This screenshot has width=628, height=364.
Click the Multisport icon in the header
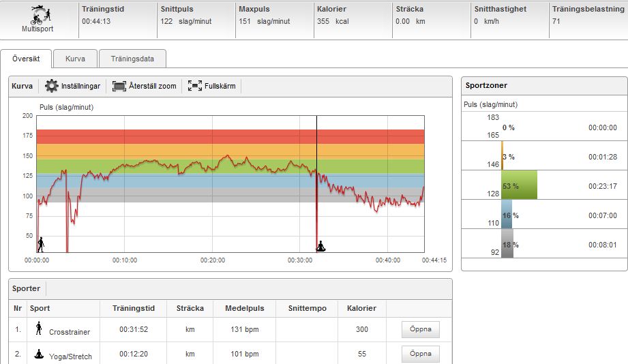(x=37, y=14)
